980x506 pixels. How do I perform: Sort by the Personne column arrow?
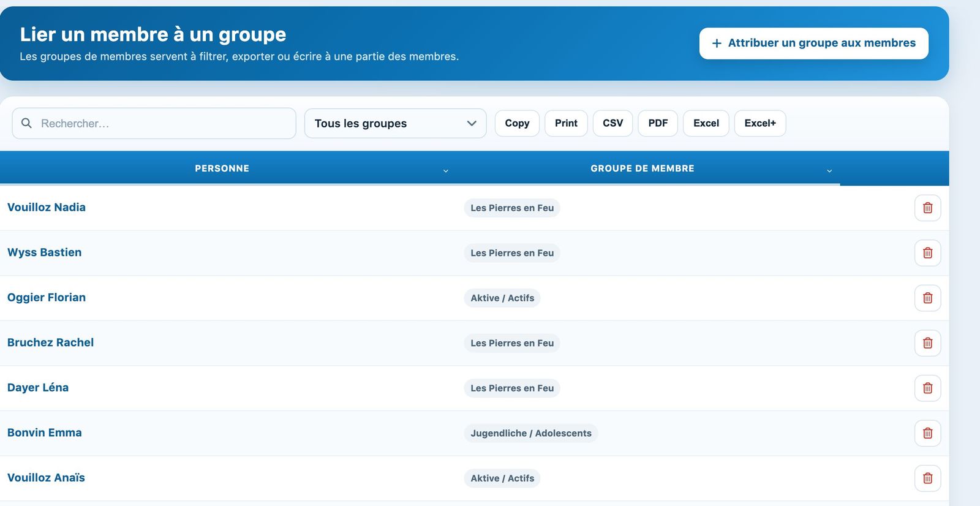pos(446,171)
